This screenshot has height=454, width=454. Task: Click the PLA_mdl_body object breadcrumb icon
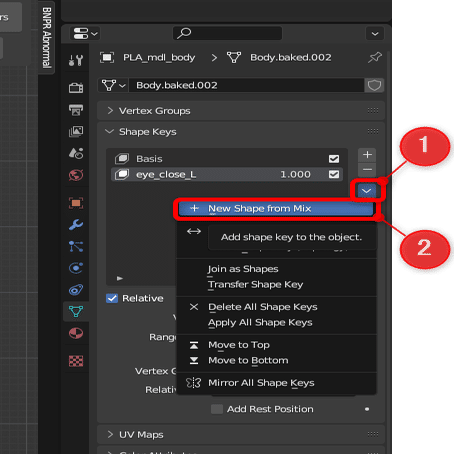coord(107,57)
